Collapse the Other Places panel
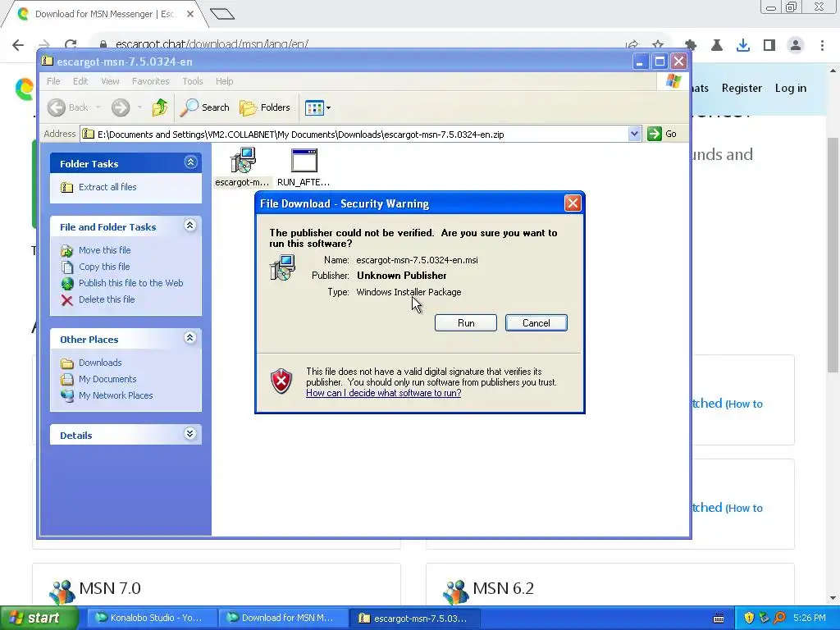This screenshot has width=840, height=630. (x=190, y=338)
